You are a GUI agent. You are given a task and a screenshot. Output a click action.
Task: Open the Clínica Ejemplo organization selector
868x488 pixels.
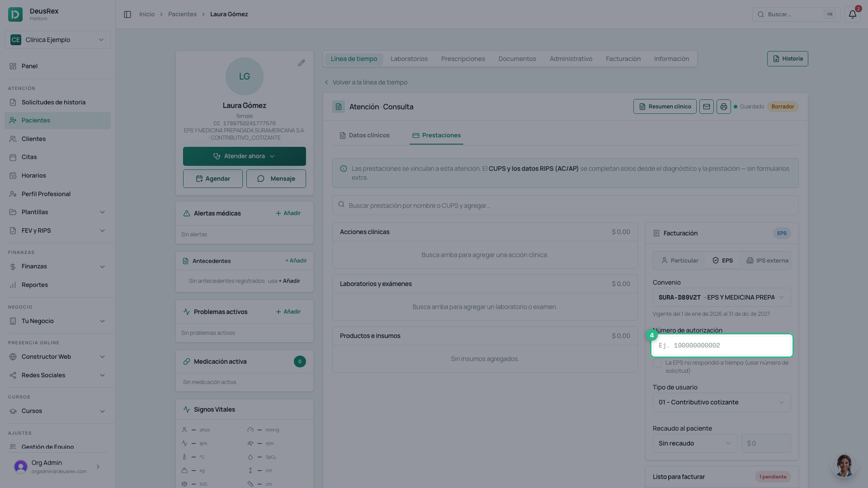click(57, 40)
